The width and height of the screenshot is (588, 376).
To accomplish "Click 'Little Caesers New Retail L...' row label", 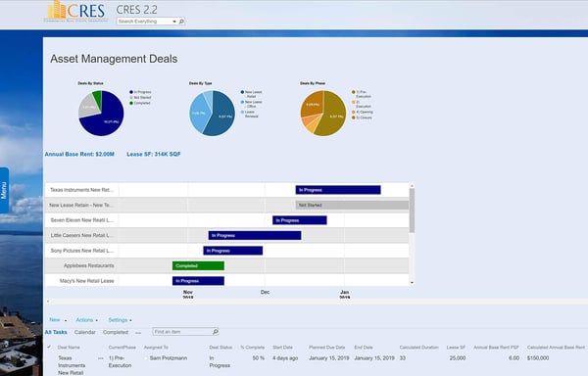I will (82, 235).
